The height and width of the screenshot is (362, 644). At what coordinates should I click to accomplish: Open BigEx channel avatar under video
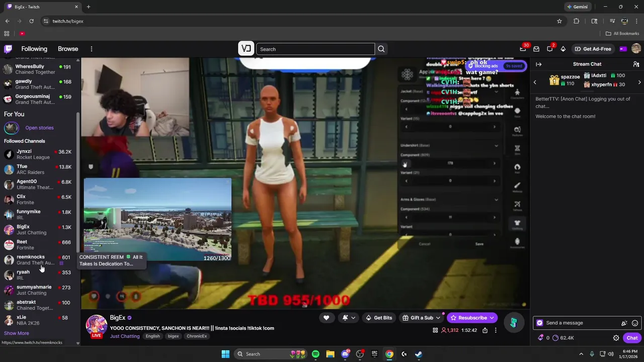[x=96, y=325]
